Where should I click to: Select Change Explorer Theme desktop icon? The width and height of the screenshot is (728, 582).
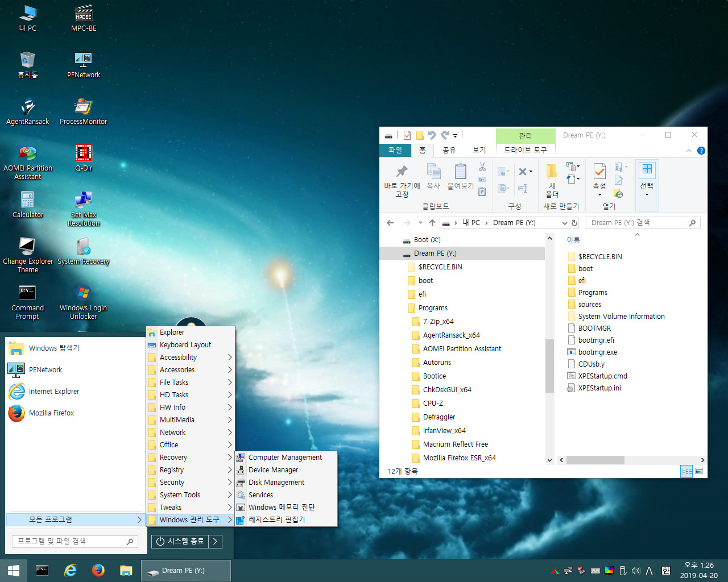[x=27, y=255]
